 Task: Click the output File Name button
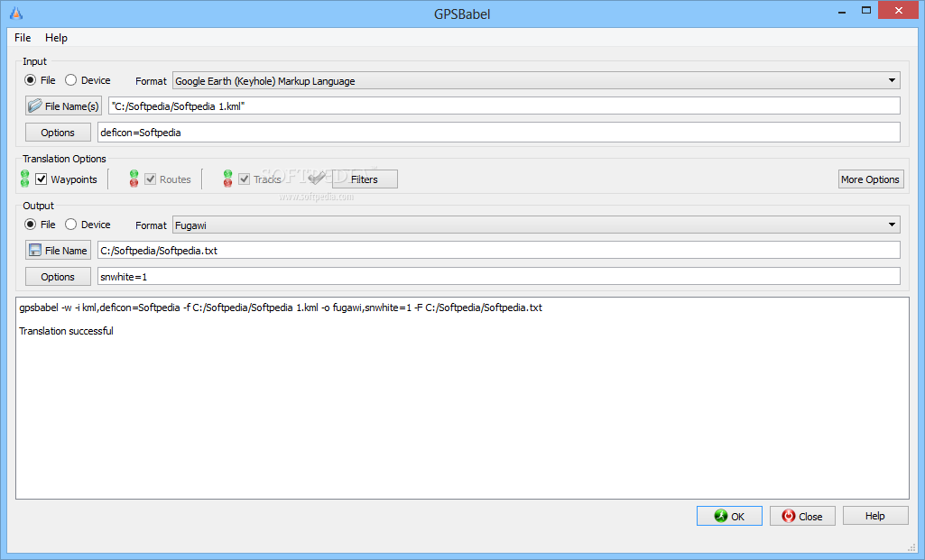coord(58,251)
